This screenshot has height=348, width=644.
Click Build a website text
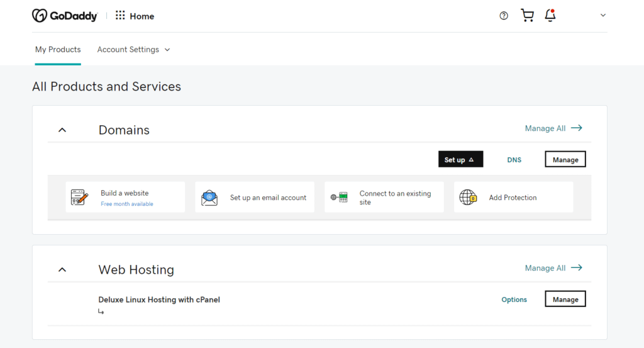pos(125,193)
